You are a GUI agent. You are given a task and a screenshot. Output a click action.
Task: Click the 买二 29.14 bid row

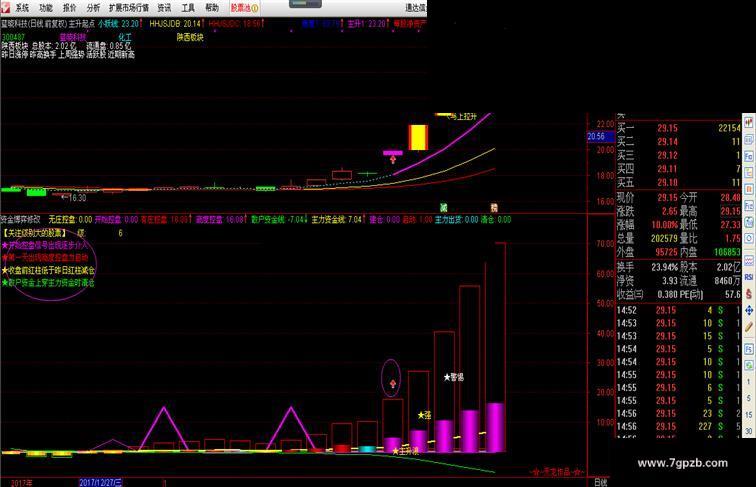[x=679, y=142]
